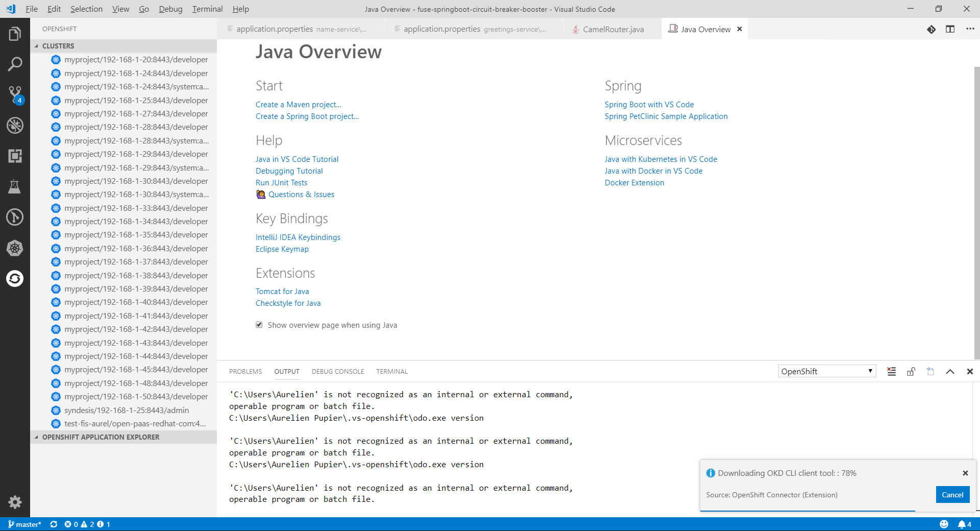Toggle output auto-scrolling lock

click(911, 372)
